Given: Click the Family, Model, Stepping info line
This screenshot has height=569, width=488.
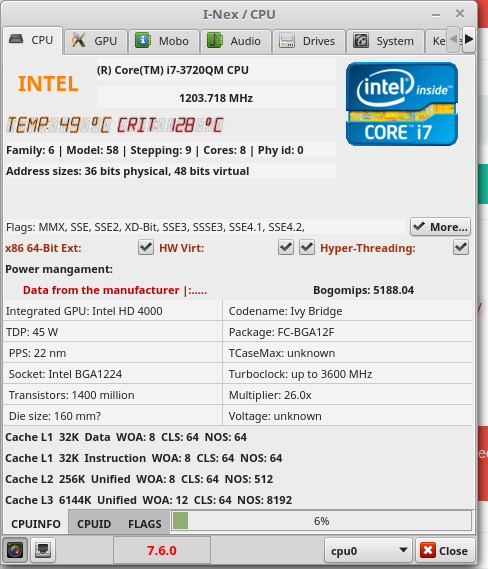Looking at the screenshot, I should tap(171, 150).
